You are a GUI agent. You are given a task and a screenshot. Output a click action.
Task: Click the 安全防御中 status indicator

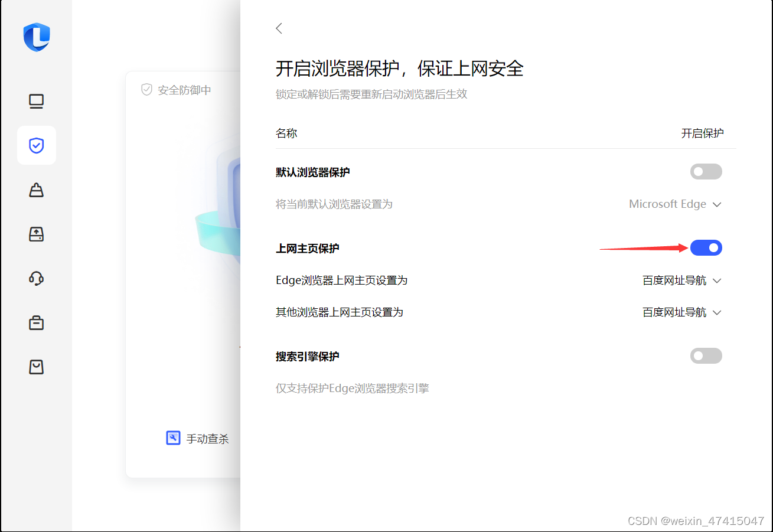coord(176,89)
